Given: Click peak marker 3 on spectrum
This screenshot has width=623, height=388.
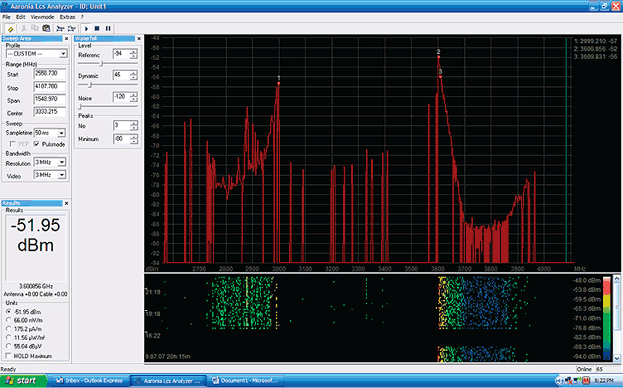Looking at the screenshot, I should click(441, 77).
